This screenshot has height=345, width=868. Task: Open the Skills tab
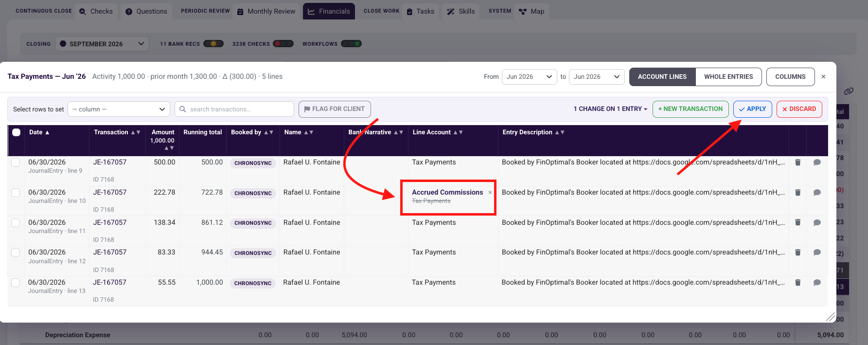click(461, 11)
